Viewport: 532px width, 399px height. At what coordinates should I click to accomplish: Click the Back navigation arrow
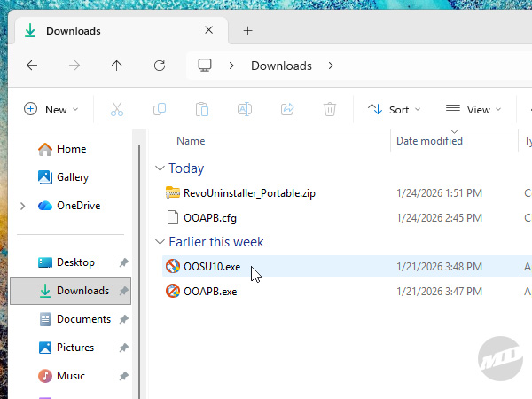[x=32, y=66]
